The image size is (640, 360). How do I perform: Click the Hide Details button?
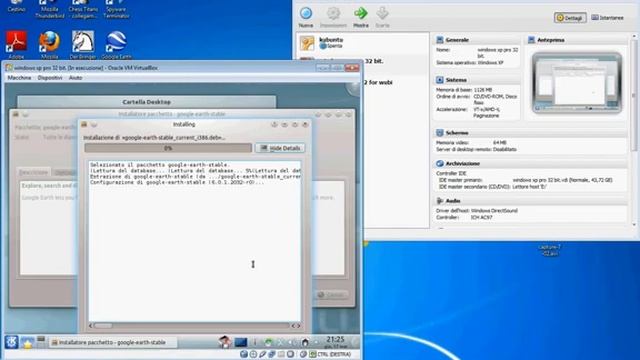point(280,148)
